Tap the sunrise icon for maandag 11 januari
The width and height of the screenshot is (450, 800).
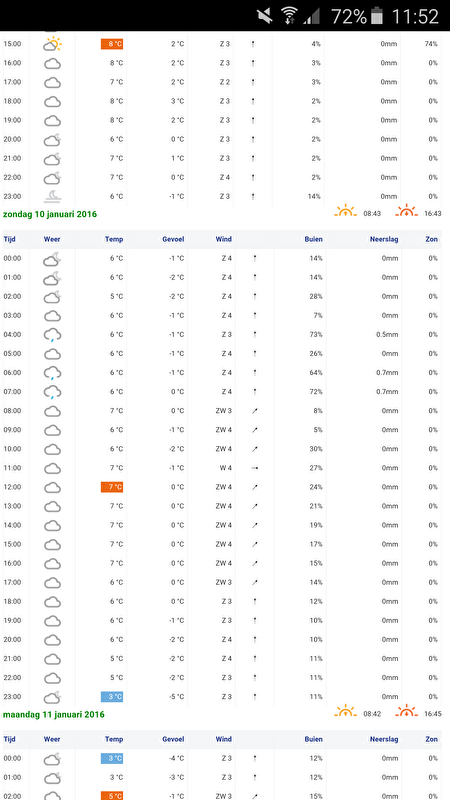(345, 711)
